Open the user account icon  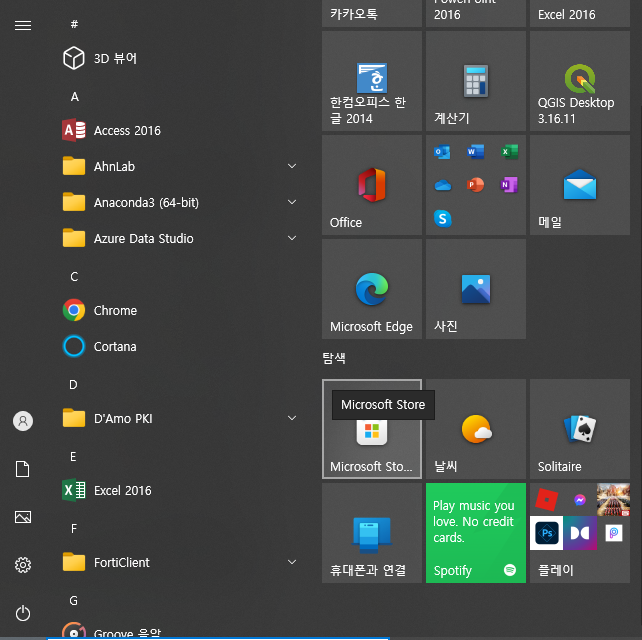(23, 421)
